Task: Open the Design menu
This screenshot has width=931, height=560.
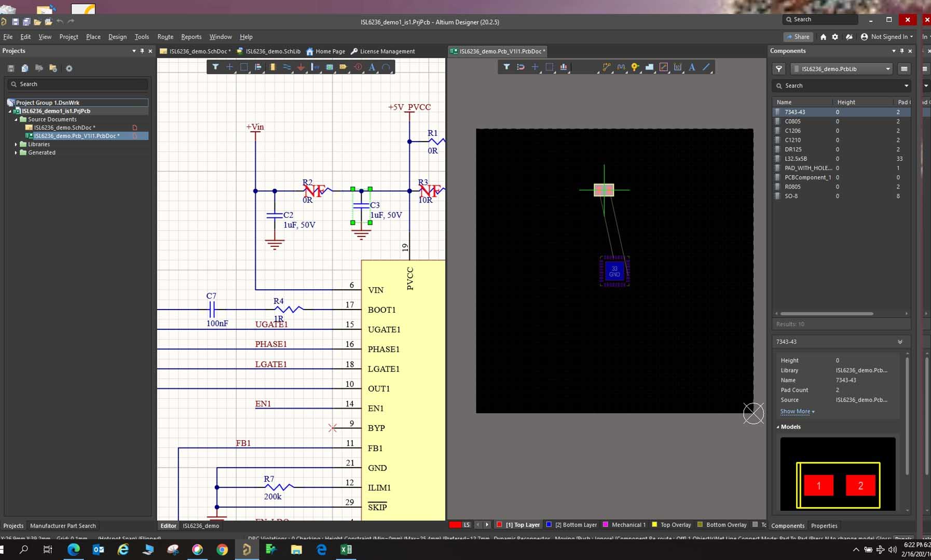Action: pos(117,37)
